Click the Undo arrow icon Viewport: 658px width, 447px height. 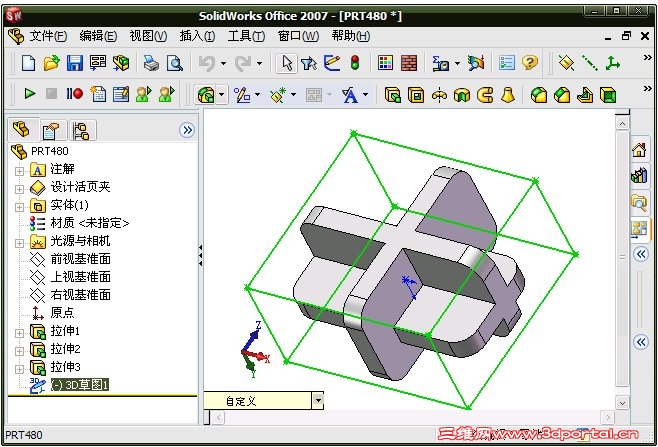(207, 63)
